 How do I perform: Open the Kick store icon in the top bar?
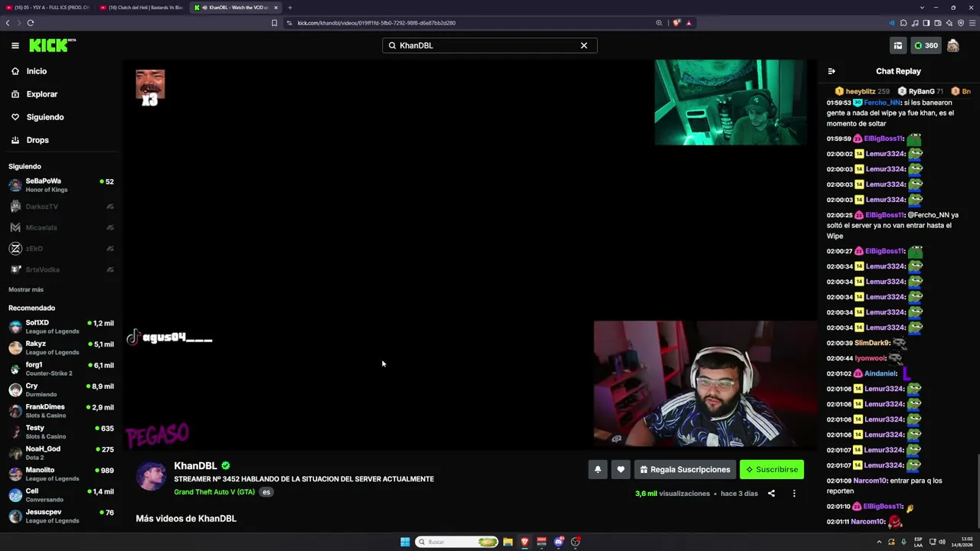898,45
